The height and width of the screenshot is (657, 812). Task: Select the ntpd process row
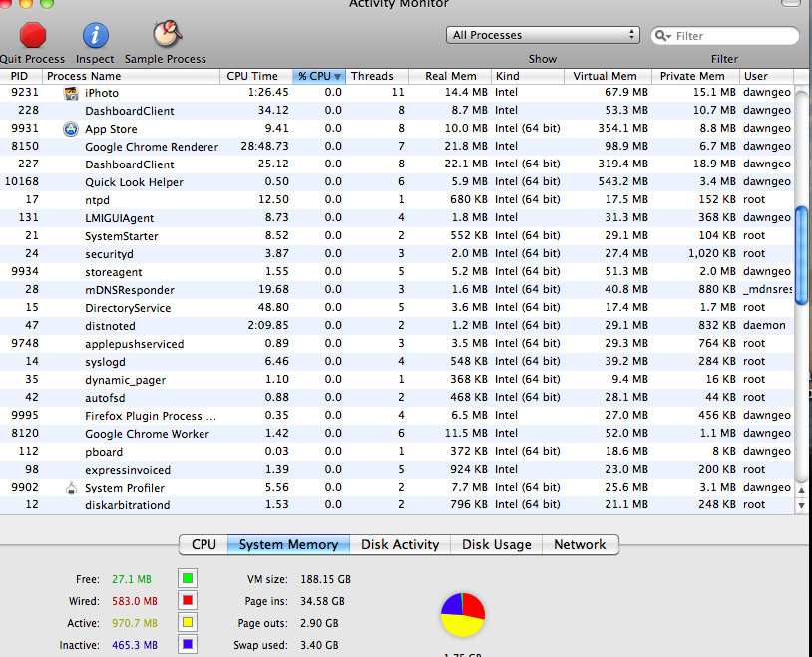click(x=397, y=200)
